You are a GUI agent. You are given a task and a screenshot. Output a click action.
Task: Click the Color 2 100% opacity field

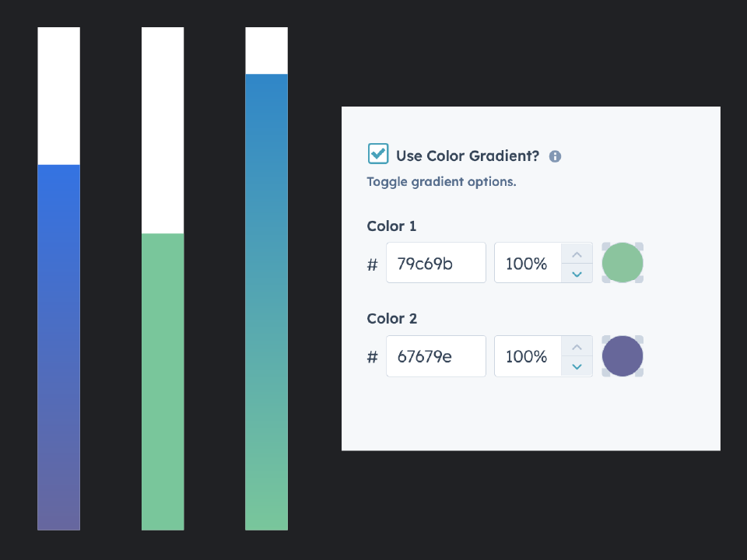click(530, 356)
